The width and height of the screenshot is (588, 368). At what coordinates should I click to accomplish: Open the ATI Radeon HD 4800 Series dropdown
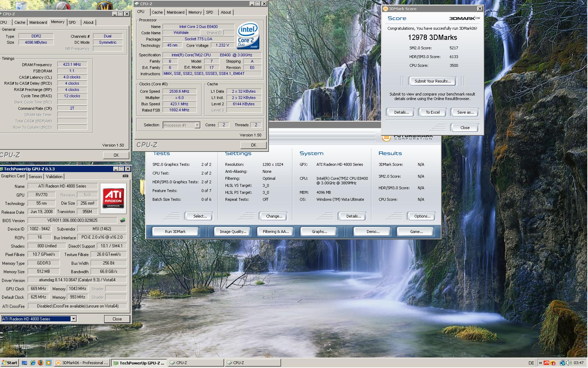point(73,319)
